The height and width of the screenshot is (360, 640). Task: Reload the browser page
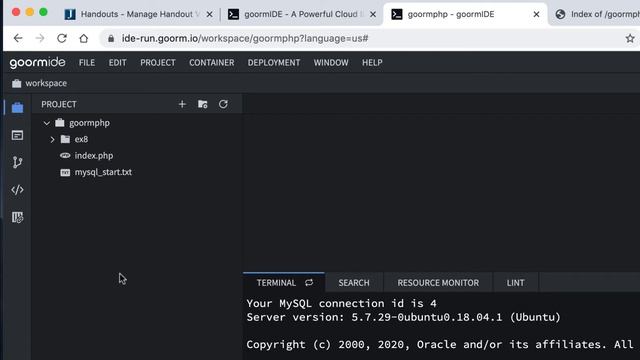62,38
